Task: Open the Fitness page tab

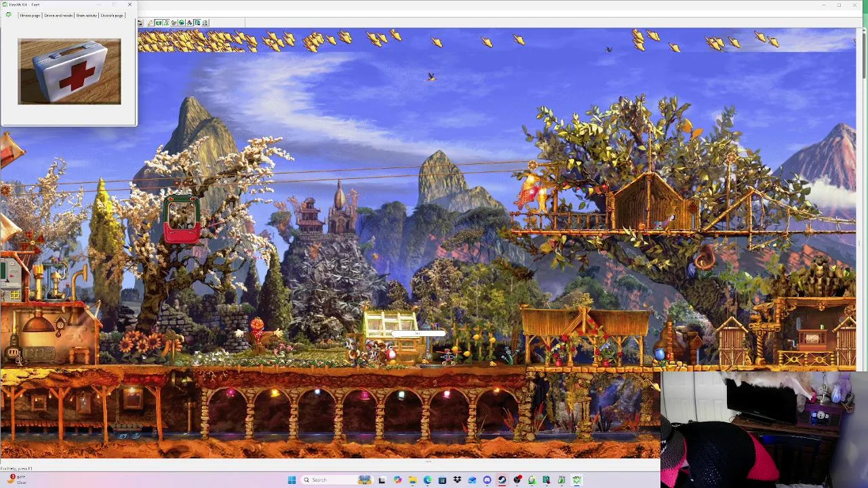Action: coord(30,16)
